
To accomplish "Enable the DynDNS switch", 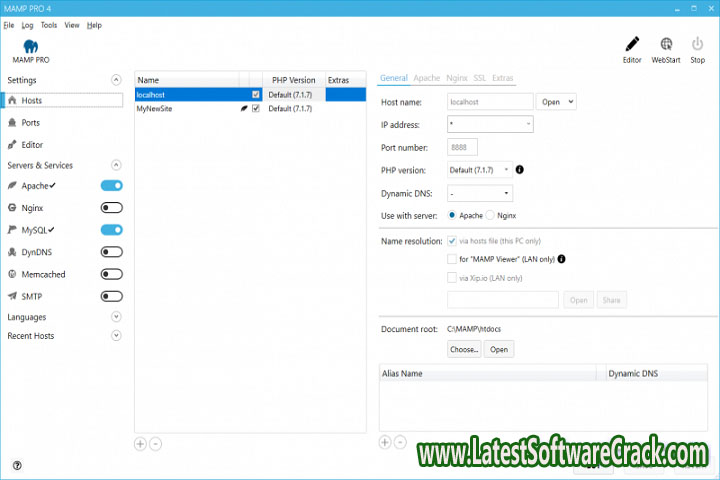I will click(112, 252).
